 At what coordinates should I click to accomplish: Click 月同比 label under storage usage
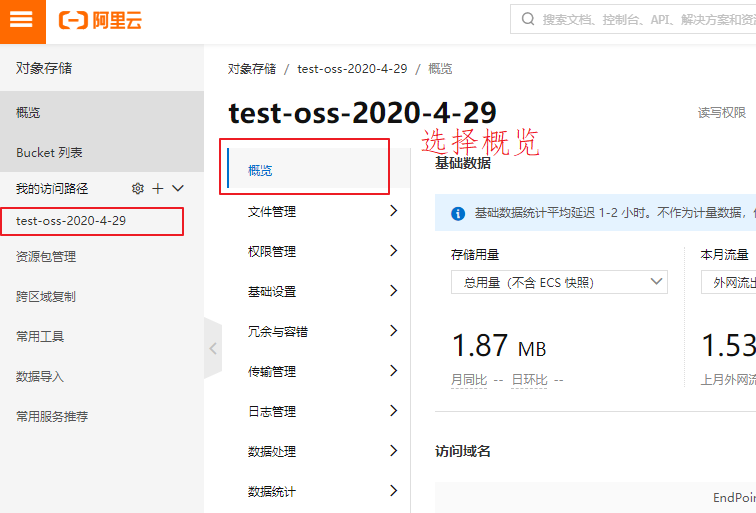[469, 380]
